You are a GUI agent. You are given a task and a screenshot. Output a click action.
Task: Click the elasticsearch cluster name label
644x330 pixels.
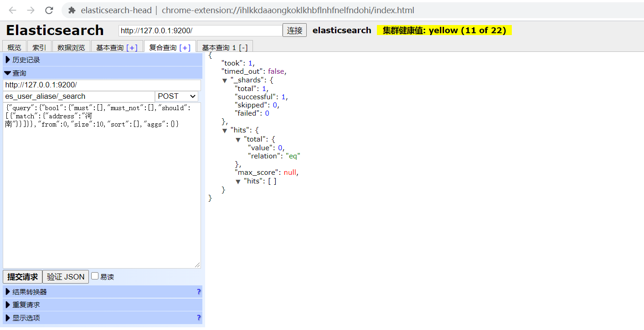coord(342,30)
